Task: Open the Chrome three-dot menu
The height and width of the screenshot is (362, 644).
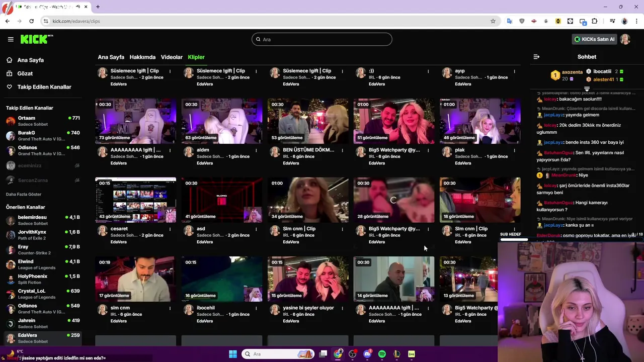Action: point(636,21)
